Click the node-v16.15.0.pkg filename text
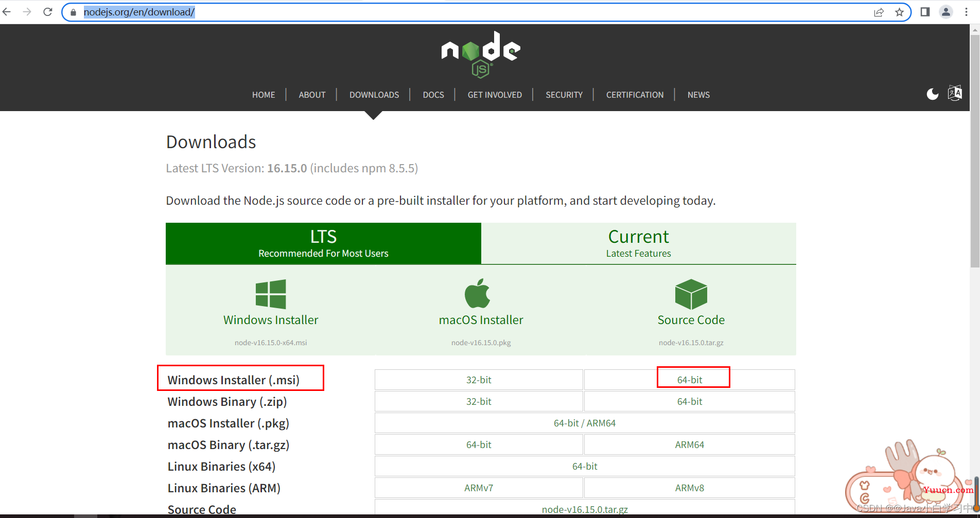 click(x=481, y=343)
